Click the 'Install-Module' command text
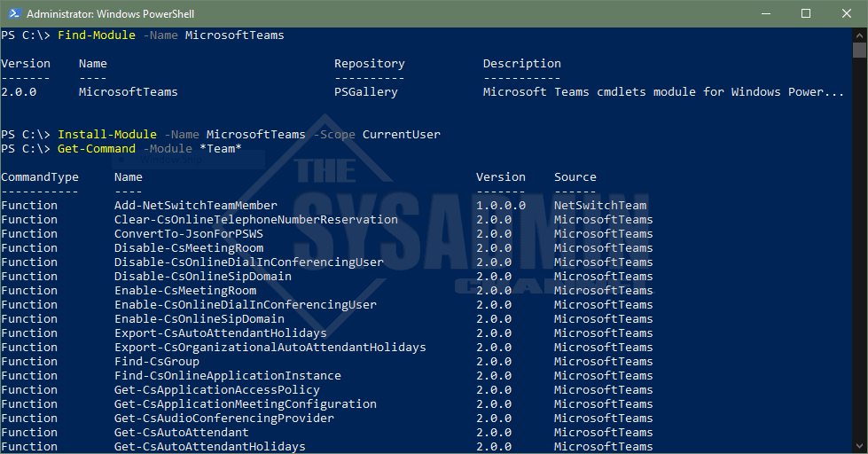This screenshot has height=454, width=868. coord(107,134)
